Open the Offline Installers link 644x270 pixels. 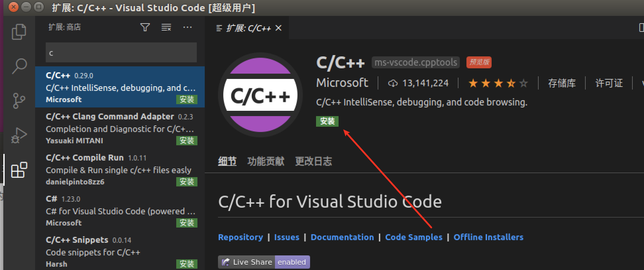tap(488, 237)
